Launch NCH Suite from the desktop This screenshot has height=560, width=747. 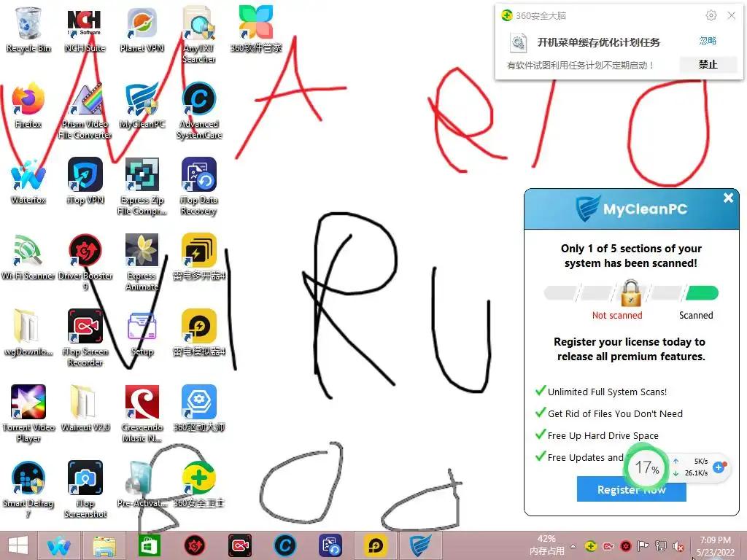click(85, 29)
